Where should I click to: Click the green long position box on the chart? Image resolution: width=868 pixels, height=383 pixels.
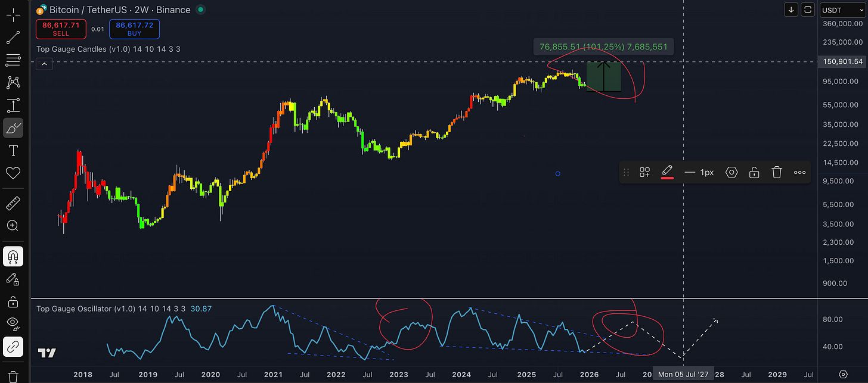point(604,77)
